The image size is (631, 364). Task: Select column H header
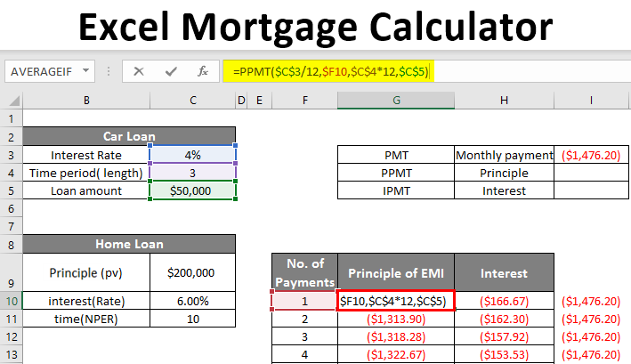(505, 101)
